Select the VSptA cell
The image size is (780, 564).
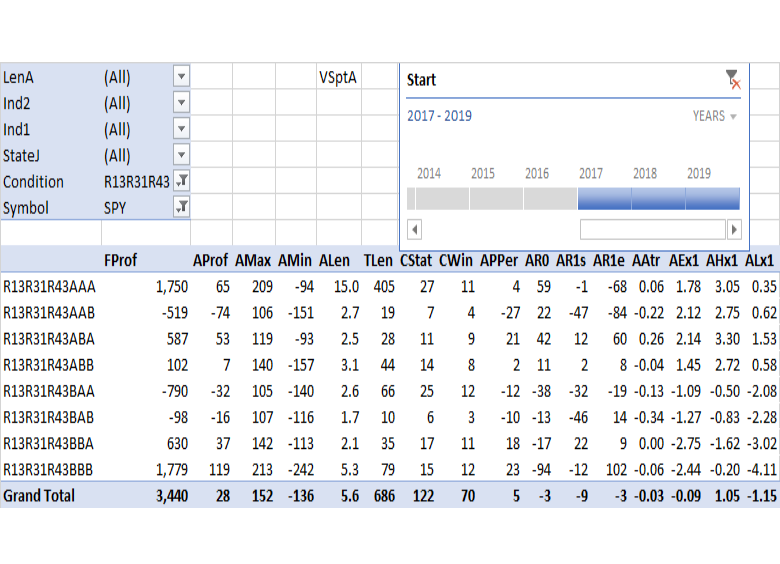click(x=339, y=77)
